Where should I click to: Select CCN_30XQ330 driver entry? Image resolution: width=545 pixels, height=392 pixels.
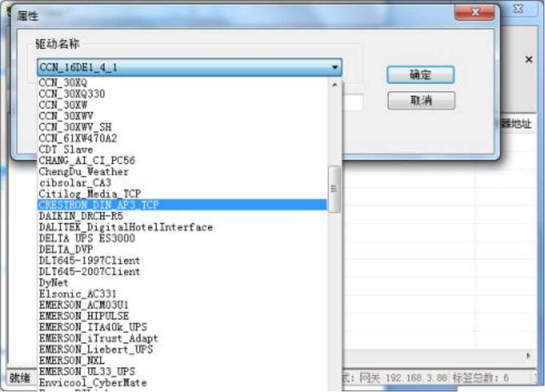pos(182,94)
